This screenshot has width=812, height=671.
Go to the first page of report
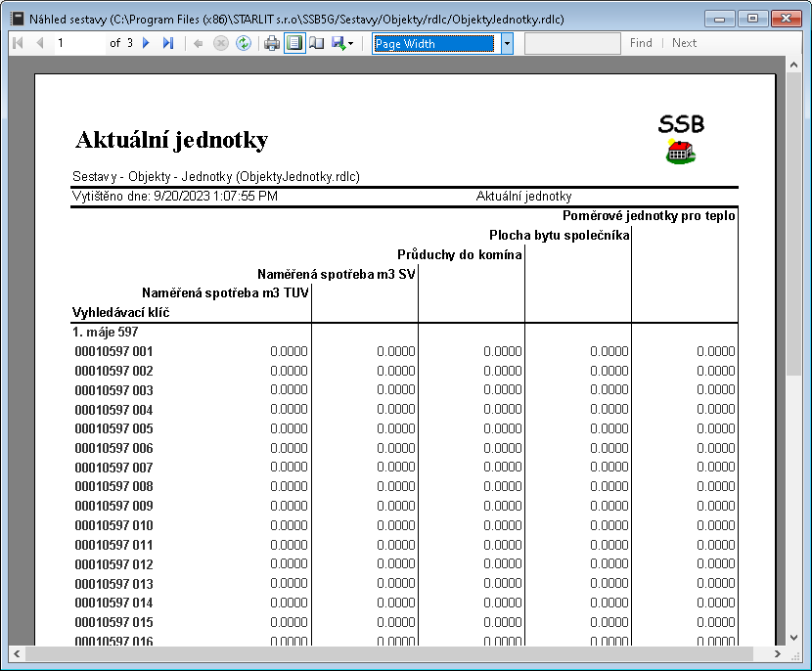click(18, 43)
